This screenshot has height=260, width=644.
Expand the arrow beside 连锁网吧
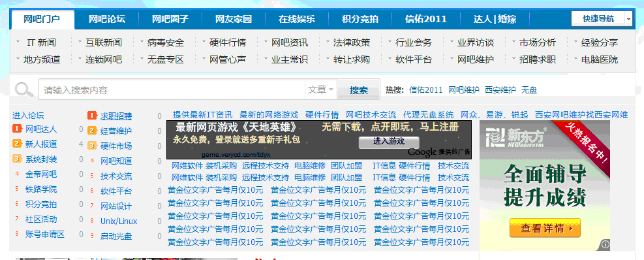(80, 59)
